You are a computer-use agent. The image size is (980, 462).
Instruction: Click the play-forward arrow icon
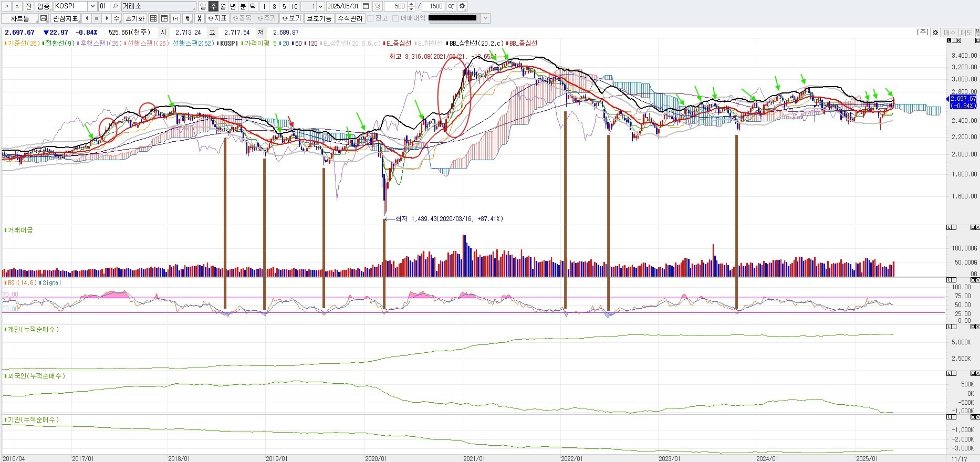(x=107, y=18)
